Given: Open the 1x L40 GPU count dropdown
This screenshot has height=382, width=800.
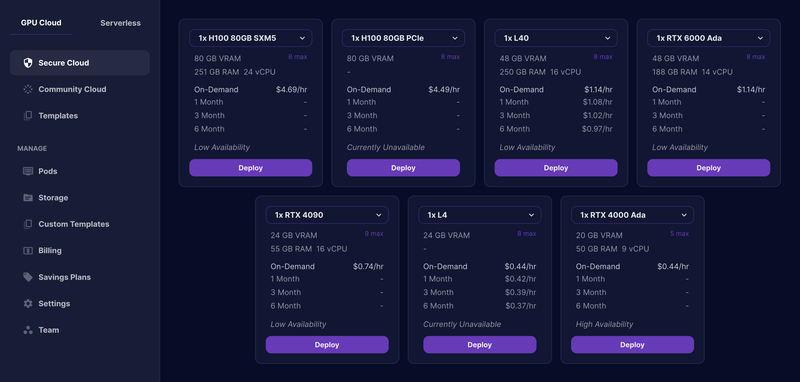Looking at the screenshot, I should point(556,38).
